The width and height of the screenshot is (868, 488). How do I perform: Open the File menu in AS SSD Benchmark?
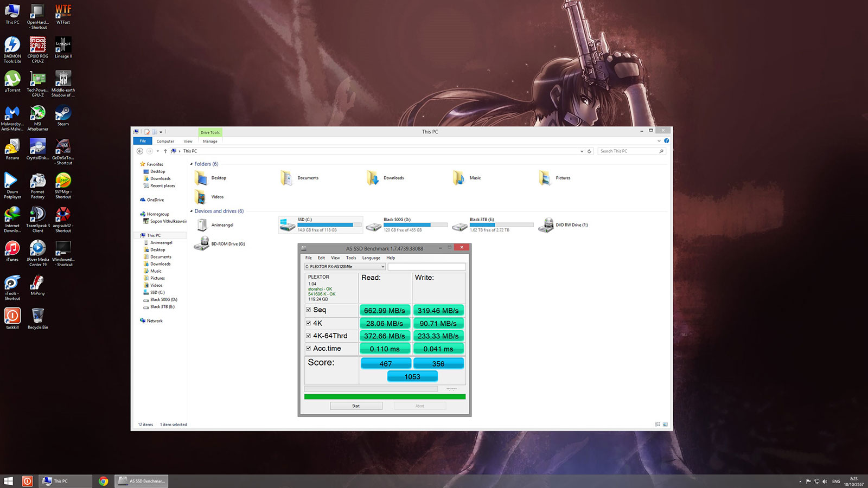(308, 258)
